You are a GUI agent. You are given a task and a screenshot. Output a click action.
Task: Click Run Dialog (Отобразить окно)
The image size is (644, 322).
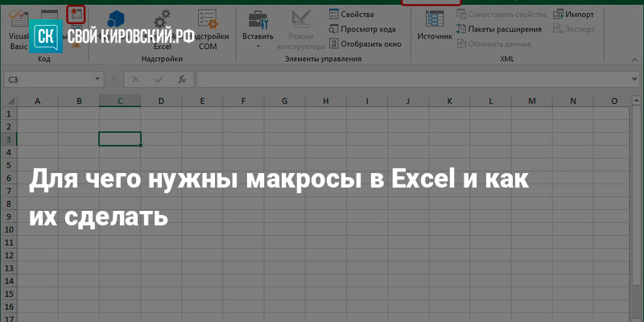click(365, 44)
